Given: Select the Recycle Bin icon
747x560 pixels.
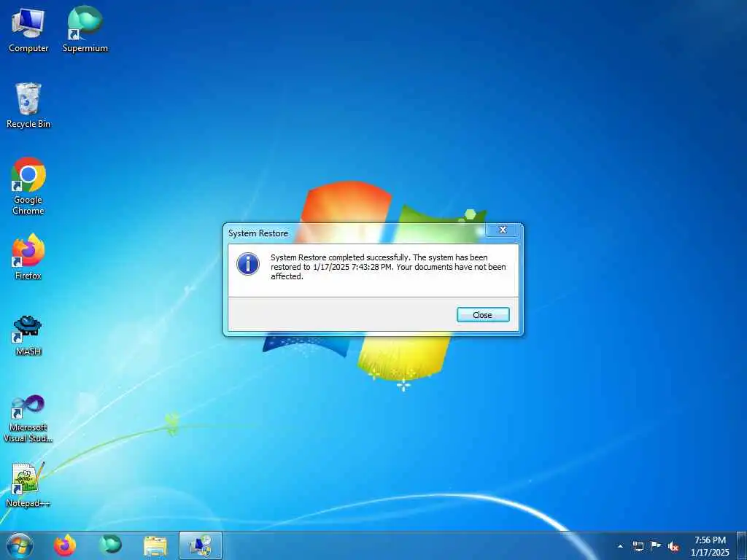Looking at the screenshot, I should [28, 106].
